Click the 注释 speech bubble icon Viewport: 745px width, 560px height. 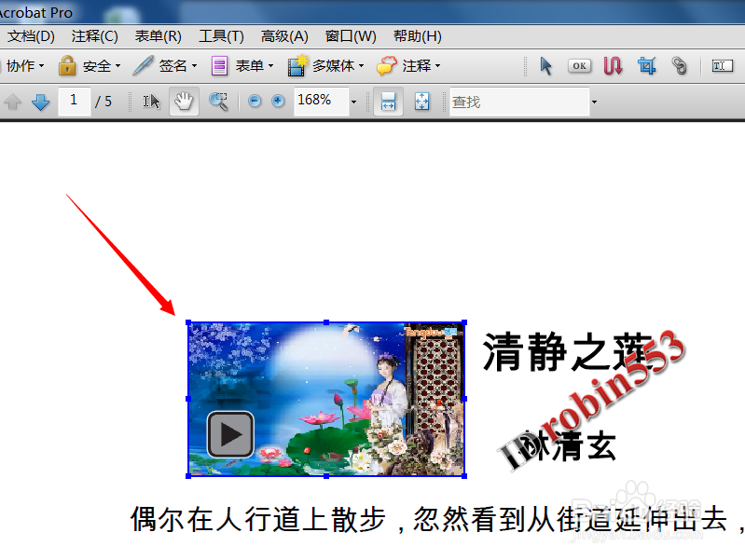coord(386,65)
